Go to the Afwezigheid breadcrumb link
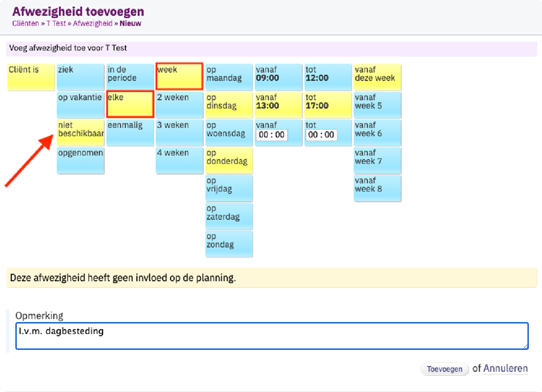Image resolution: width=542 pixels, height=392 pixels. pyautogui.click(x=93, y=24)
